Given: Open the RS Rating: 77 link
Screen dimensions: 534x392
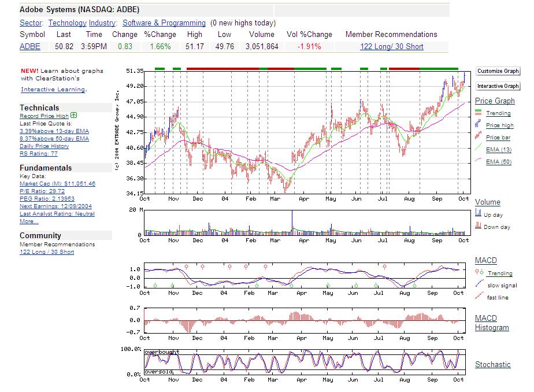Looking at the screenshot, I should (x=39, y=153).
